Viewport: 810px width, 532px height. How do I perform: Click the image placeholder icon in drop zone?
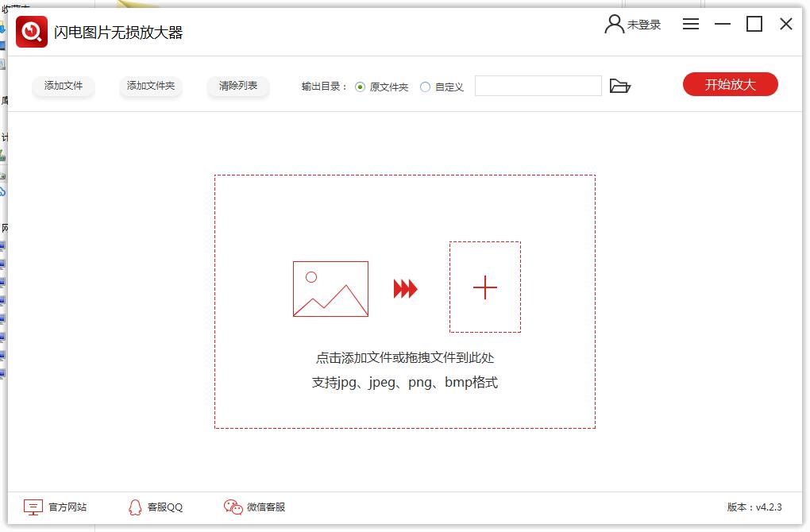coord(330,288)
